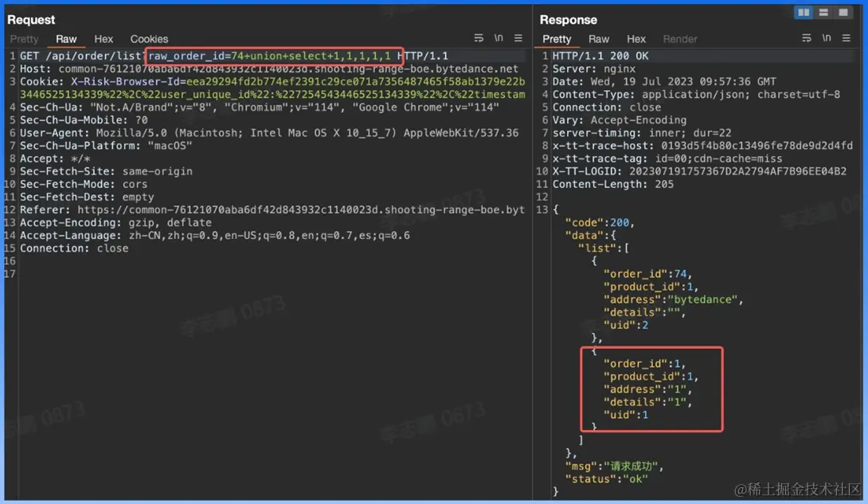Toggle \n non-printable characters in Request panel
Screen dimensions: 868x504
coord(499,38)
